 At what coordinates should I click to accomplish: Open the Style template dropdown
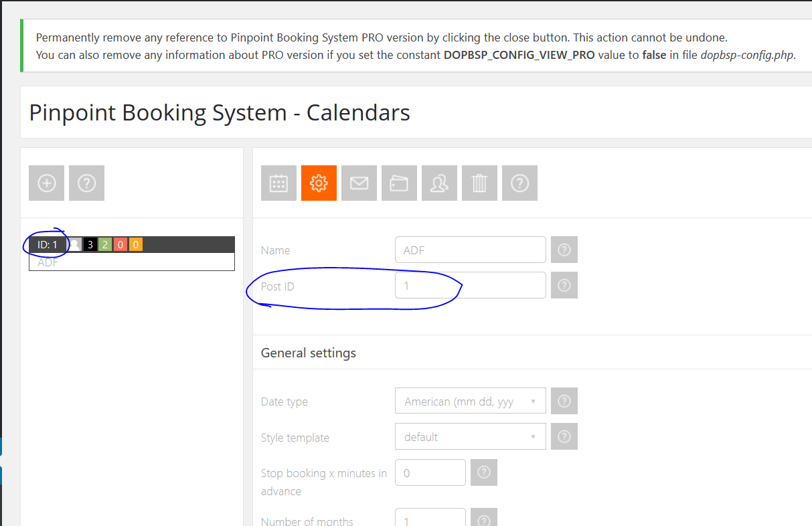(471, 436)
